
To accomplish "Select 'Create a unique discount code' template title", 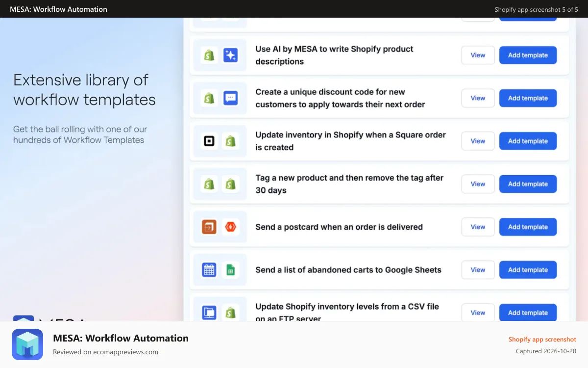I will 340,98.
